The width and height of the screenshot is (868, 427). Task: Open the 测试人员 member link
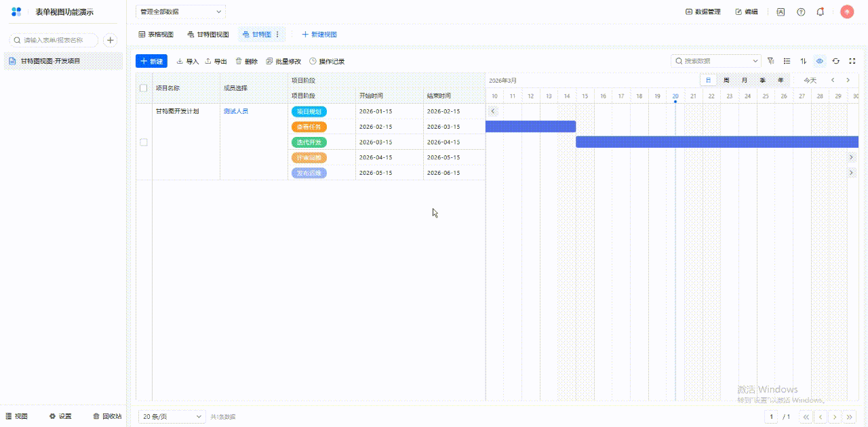point(236,111)
